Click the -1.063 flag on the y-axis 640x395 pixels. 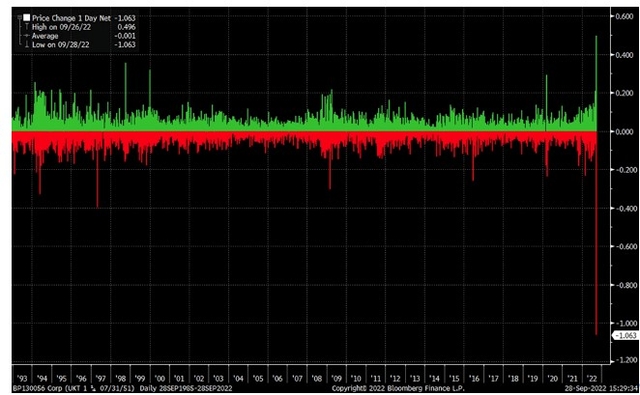[x=625, y=335]
